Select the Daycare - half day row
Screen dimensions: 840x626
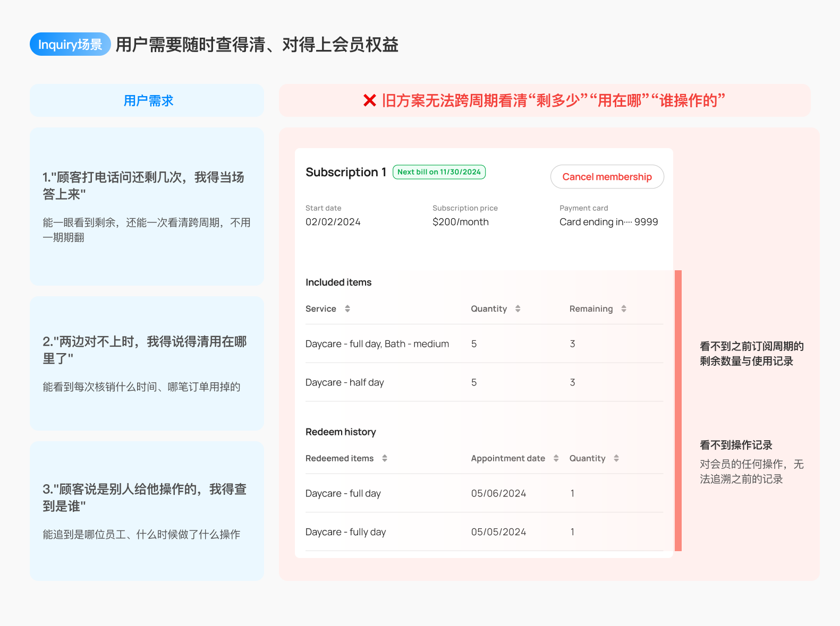click(484, 382)
